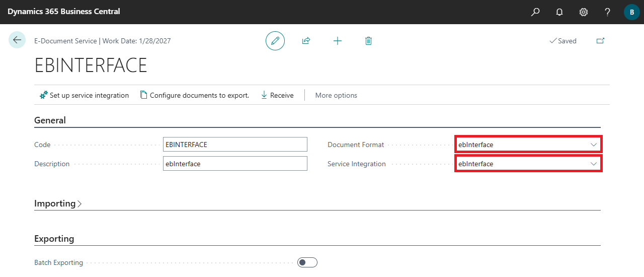Click the Batch Exporting label
644x277 pixels.
click(58, 262)
